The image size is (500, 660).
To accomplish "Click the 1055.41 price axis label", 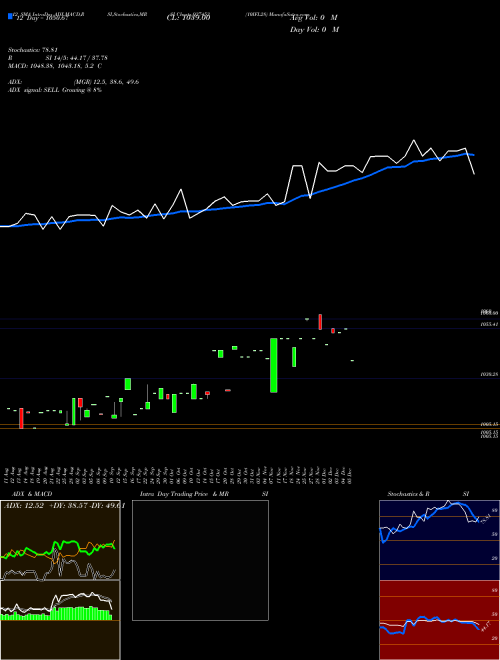I will (x=490, y=324).
